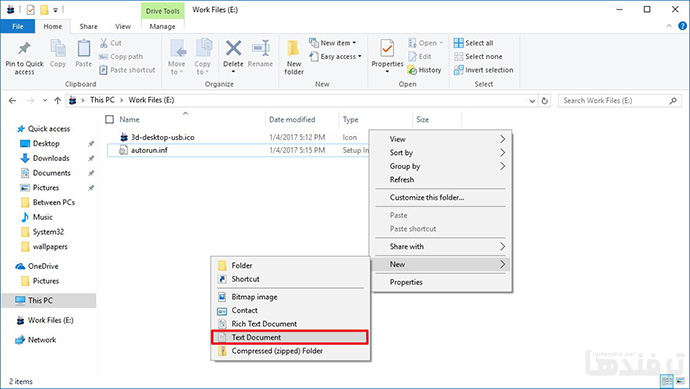Click Invert selection in ribbon

click(484, 70)
